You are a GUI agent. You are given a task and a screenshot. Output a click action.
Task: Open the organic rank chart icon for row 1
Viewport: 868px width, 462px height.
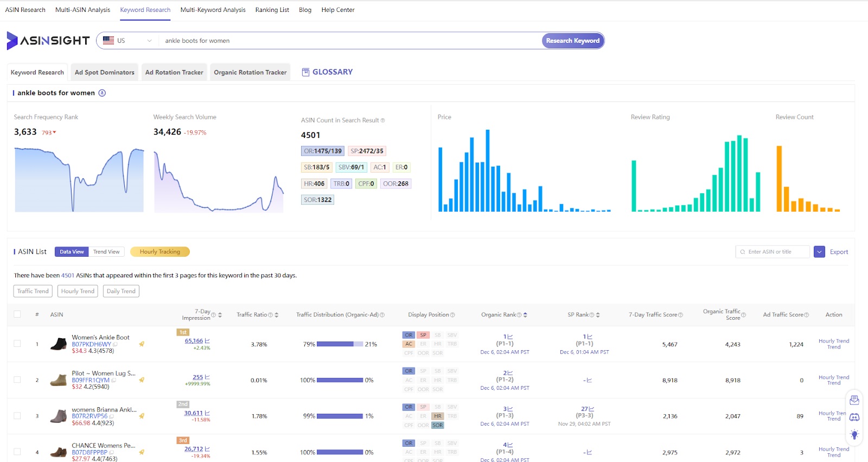coord(510,337)
